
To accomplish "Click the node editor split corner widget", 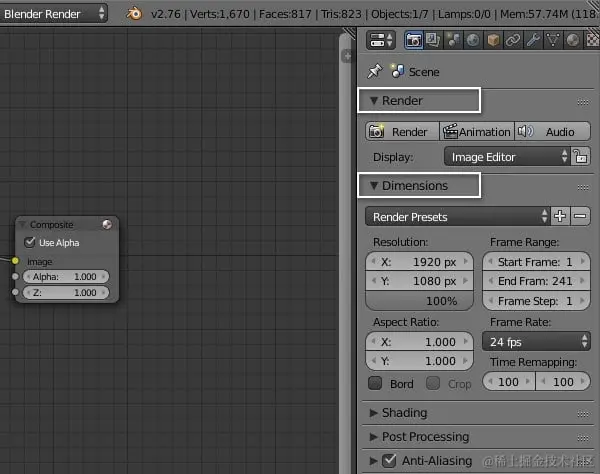I will click(349, 33).
